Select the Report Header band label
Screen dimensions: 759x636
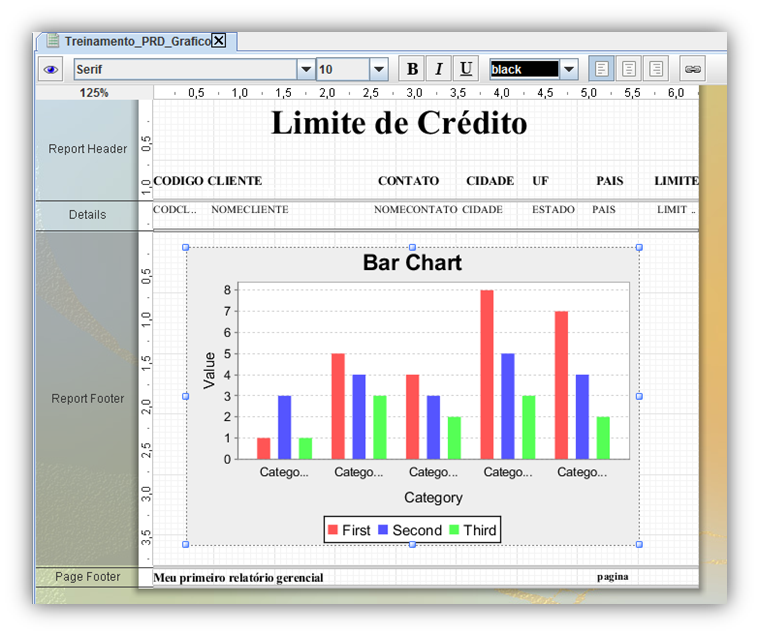88,149
